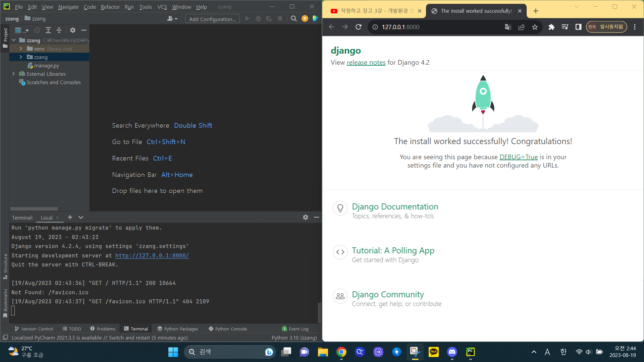Click Add Configuration button
Screen dimensions: 644x362
[212, 19]
